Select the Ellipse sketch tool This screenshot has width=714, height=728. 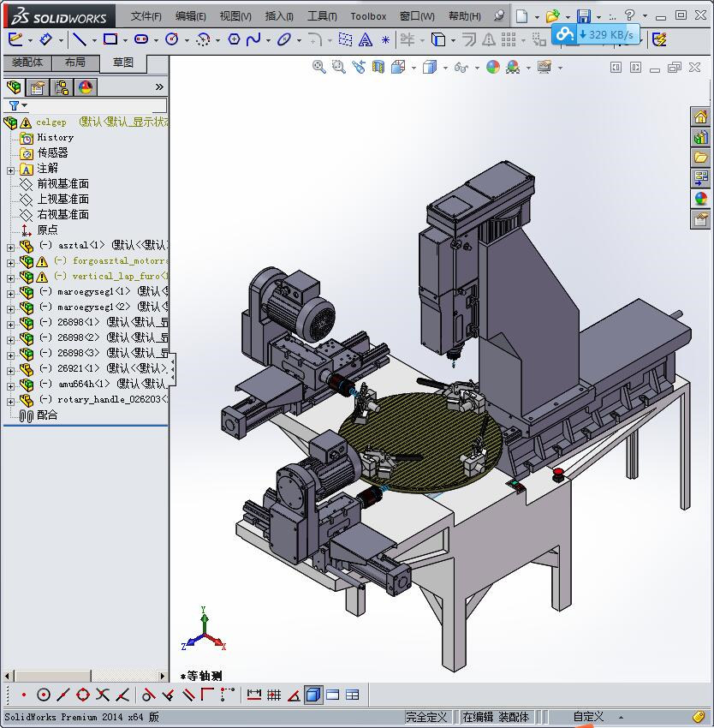283,38
